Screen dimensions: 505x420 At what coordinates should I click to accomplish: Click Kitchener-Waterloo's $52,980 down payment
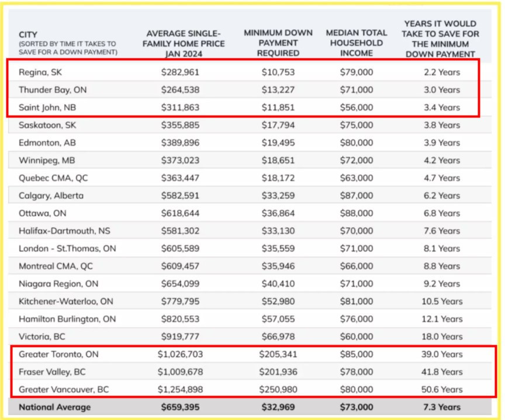pyautogui.click(x=278, y=301)
